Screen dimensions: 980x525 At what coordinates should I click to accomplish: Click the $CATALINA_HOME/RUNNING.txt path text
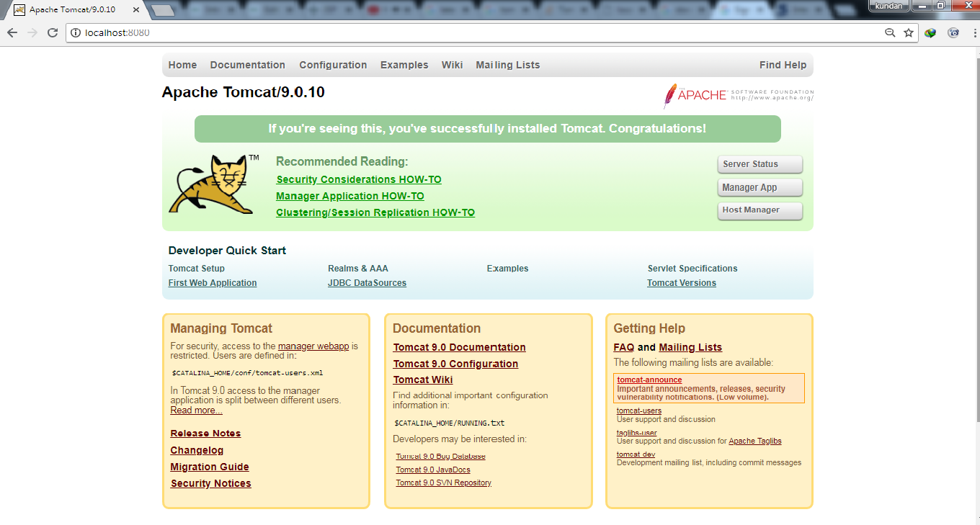point(449,423)
